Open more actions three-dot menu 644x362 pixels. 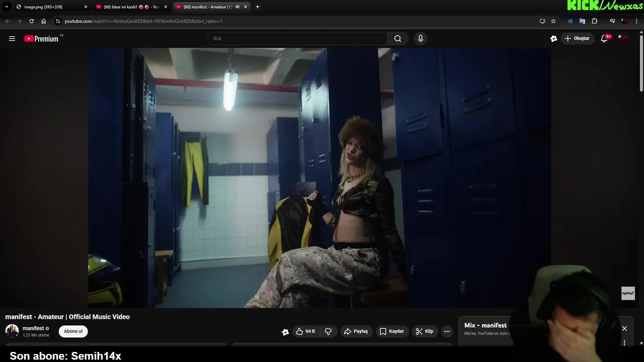tap(447, 331)
